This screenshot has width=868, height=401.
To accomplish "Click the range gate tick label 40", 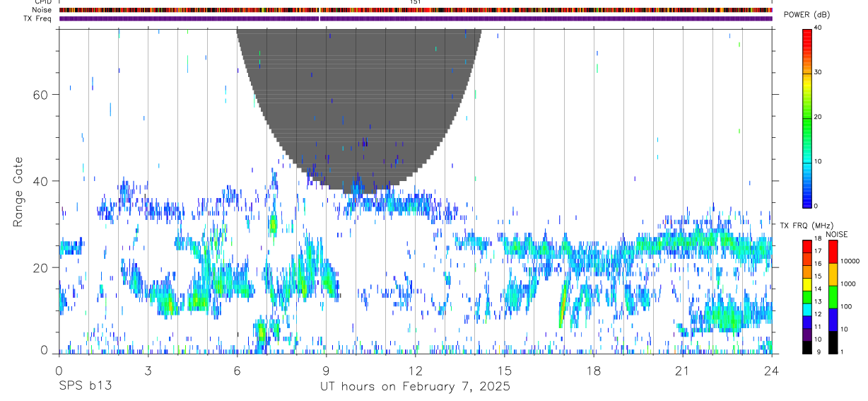I will pyautogui.click(x=40, y=181).
